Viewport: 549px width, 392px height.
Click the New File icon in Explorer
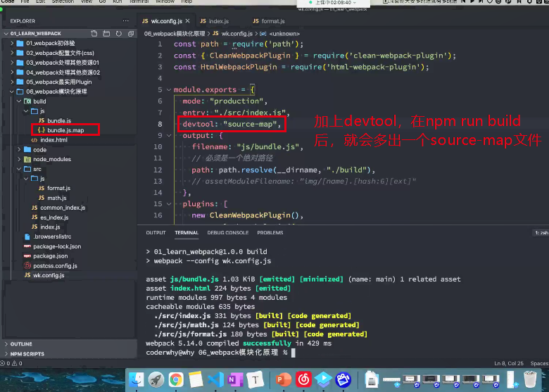(x=94, y=34)
